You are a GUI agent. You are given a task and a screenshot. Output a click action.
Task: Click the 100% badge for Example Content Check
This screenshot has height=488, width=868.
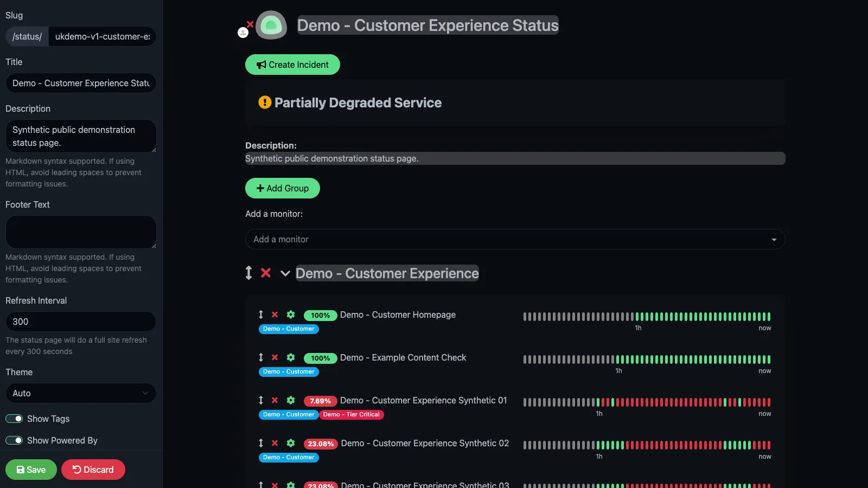tap(320, 358)
